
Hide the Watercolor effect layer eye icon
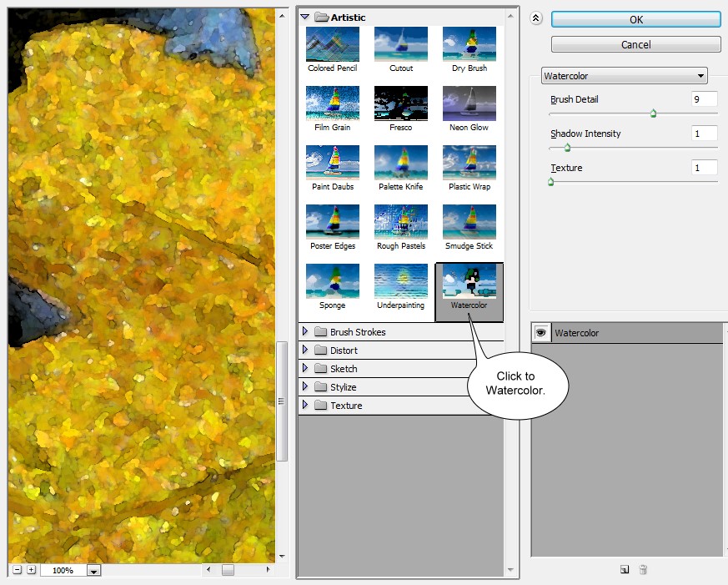pyautogui.click(x=540, y=333)
